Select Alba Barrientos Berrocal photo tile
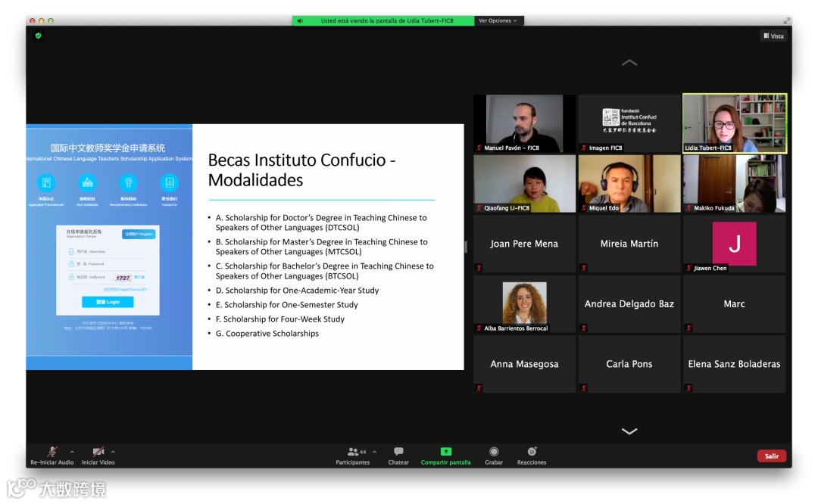 (x=524, y=304)
